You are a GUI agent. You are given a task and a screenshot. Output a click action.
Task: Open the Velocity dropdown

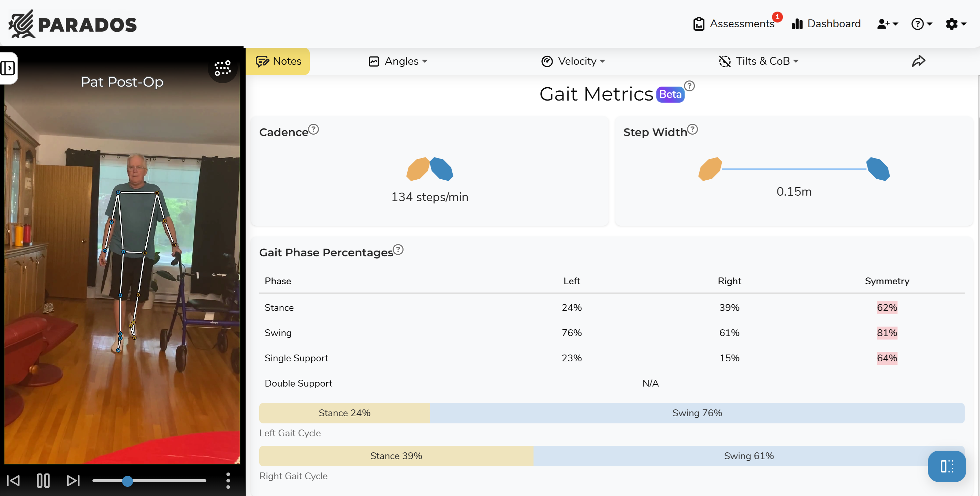[x=573, y=61]
